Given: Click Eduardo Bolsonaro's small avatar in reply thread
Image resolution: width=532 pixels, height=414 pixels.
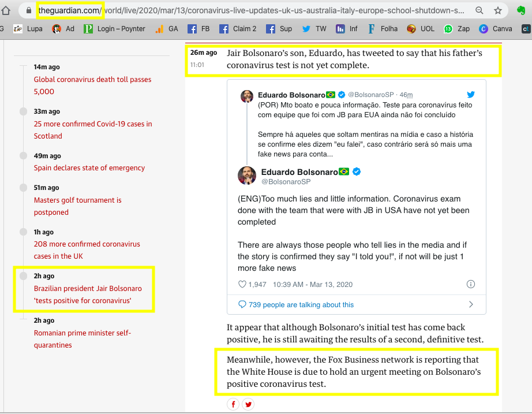Looking at the screenshot, I should [246, 96].
